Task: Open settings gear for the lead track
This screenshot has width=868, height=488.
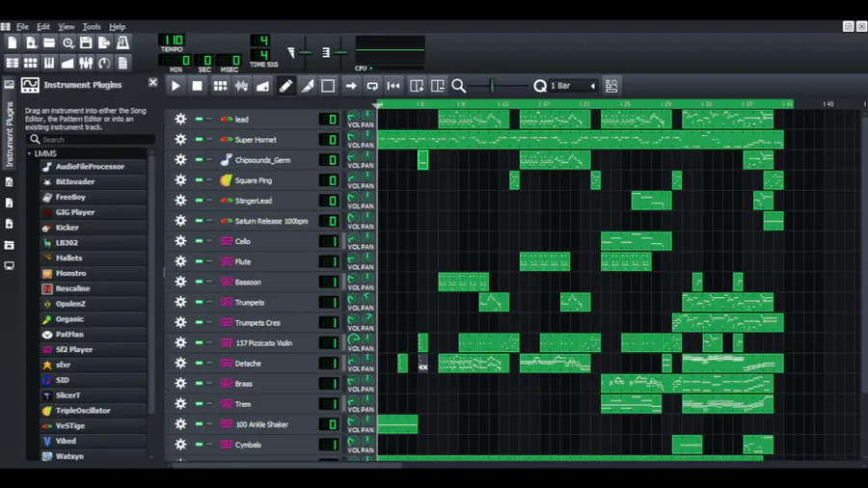Action: 180,119
